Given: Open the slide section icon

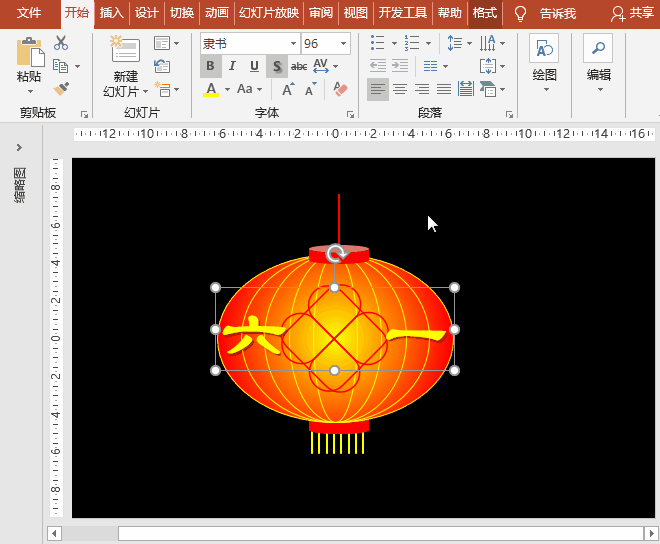Looking at the screenshot, I should 162,89.
